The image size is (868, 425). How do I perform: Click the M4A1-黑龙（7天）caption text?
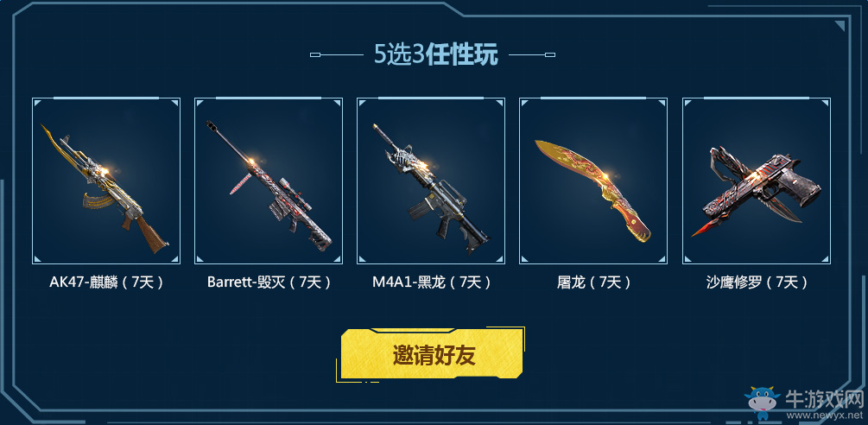pos(431,282)
